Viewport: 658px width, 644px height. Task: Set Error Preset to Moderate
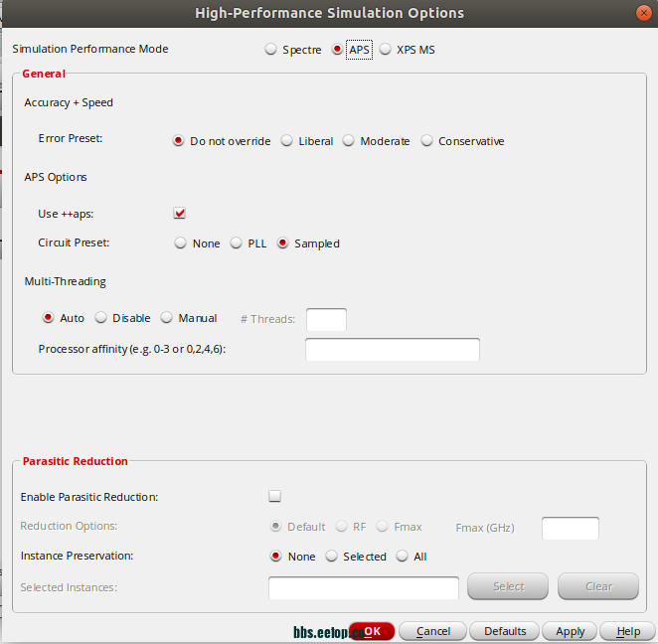point(349,141)
